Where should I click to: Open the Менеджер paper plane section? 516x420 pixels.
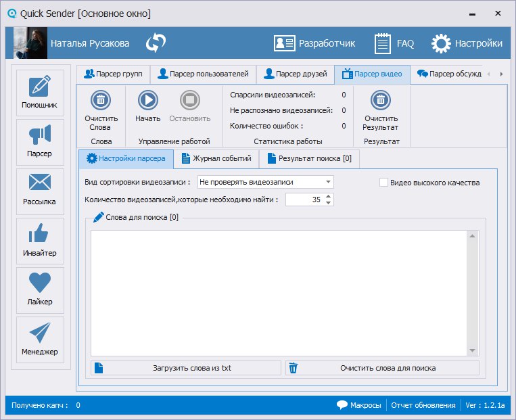pyautogui.click(x=40, y=340)
